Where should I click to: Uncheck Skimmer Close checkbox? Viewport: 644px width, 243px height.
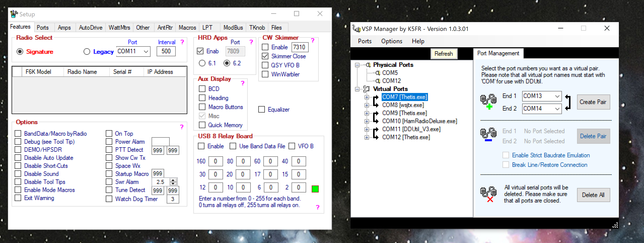(265, 56)
